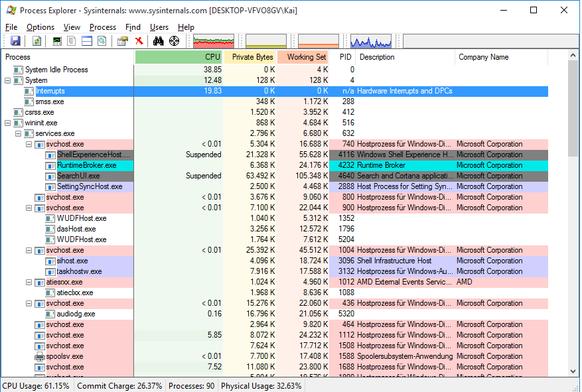Click the csrss.exe process icon

coord(18,112)
